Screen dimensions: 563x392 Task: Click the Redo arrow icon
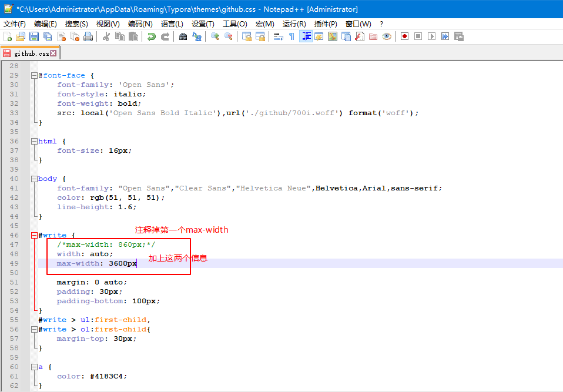tap(165, 36)
